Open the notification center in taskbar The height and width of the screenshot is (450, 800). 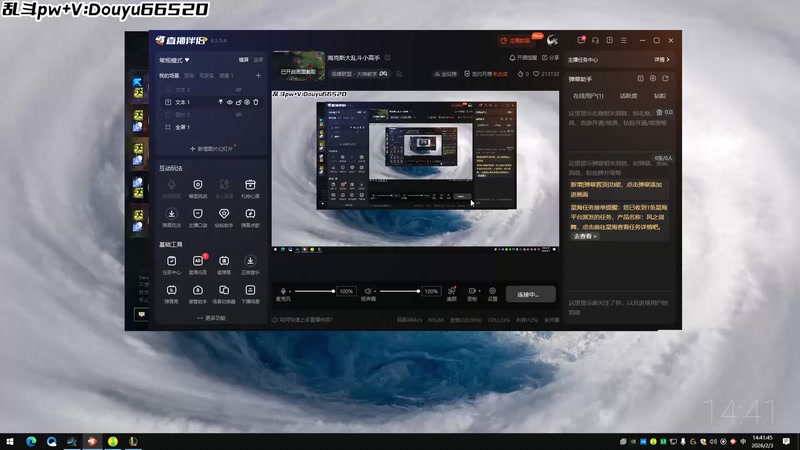[x=786, y=441]
